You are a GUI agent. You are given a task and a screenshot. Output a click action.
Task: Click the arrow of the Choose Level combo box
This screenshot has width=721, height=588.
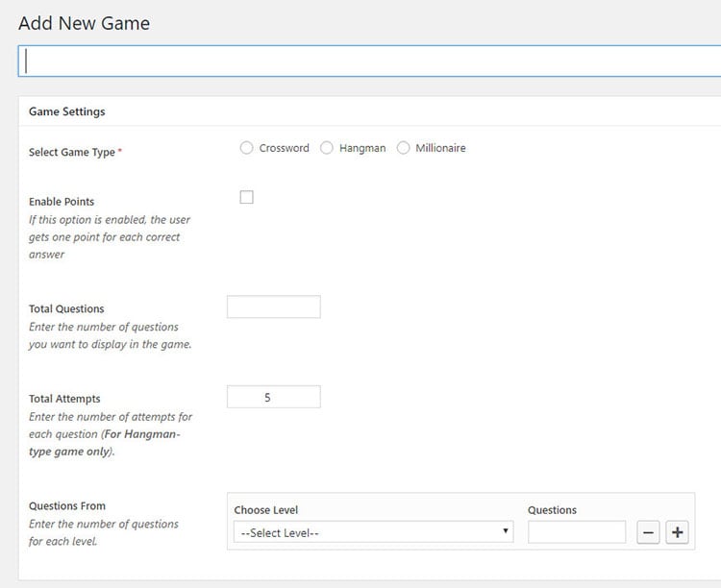point(506,532)
